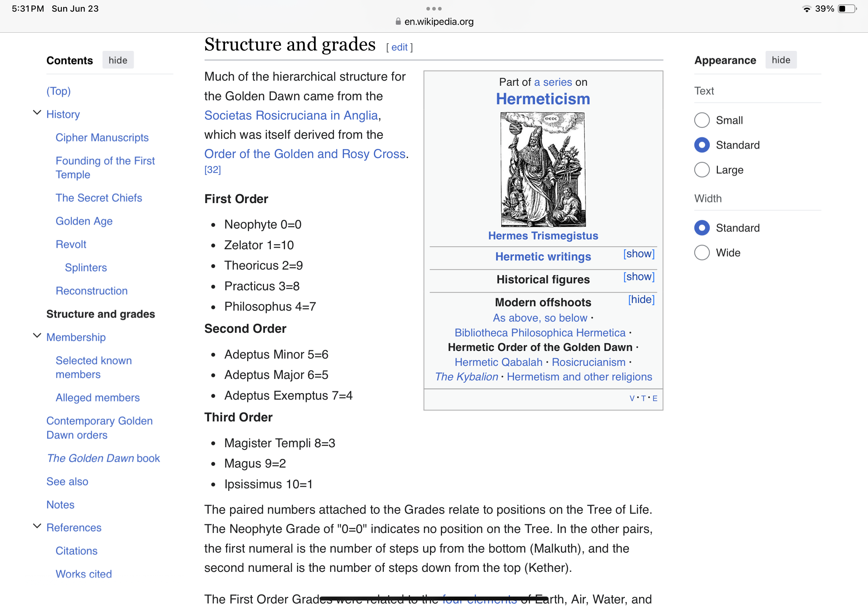Screen dimensions: 868x606
Task: Open the Hermetic writings heading link
Action: pyautogui.click(x=543, y=257)
